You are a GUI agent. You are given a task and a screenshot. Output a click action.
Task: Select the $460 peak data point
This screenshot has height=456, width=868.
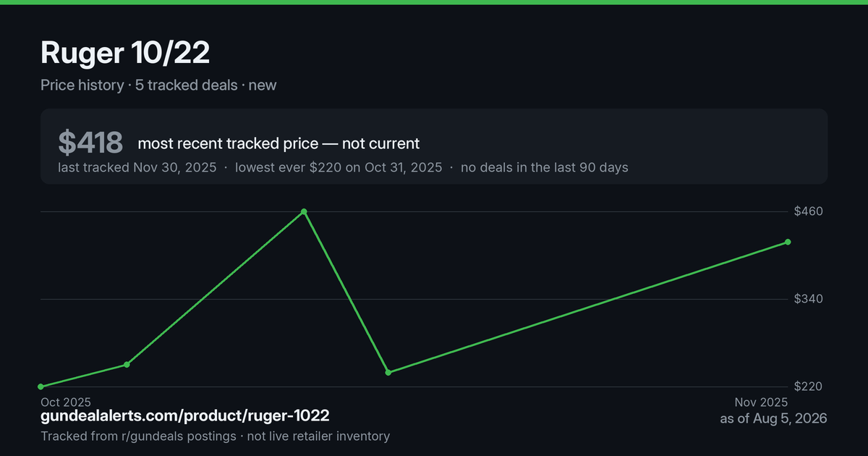(x=304, y=212)
